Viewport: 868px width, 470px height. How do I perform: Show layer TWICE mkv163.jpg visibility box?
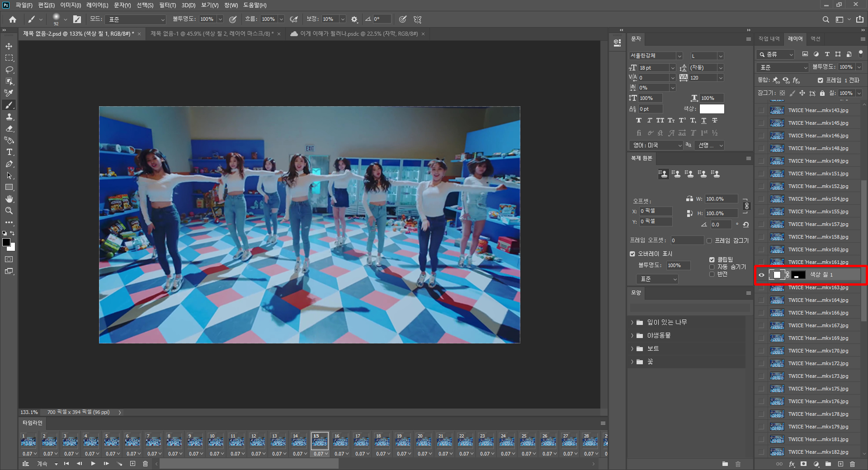(762, 287)
